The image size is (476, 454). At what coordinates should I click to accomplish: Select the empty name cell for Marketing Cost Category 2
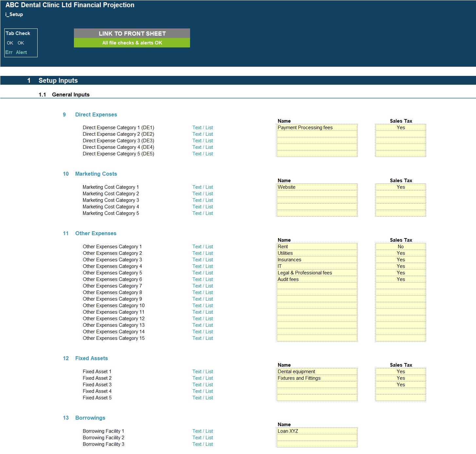point(317,194)
